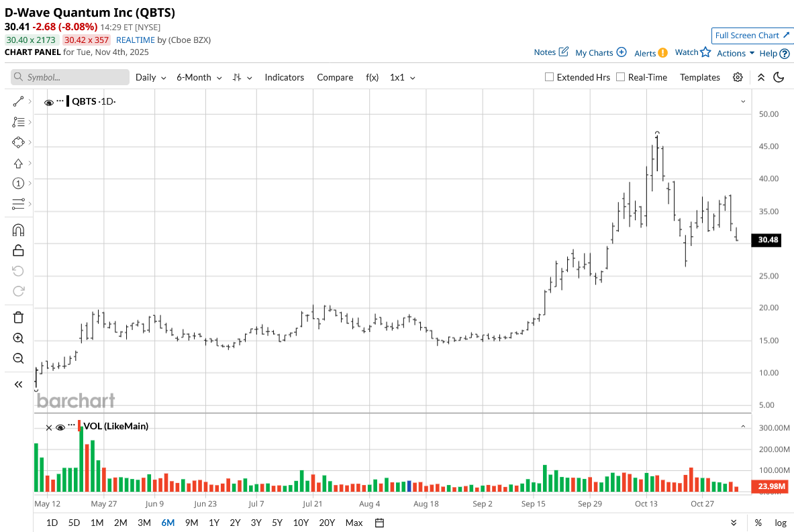Viewport: 794px width, 532px height.
Task: Select the 5Y time range
Action: 277,523
